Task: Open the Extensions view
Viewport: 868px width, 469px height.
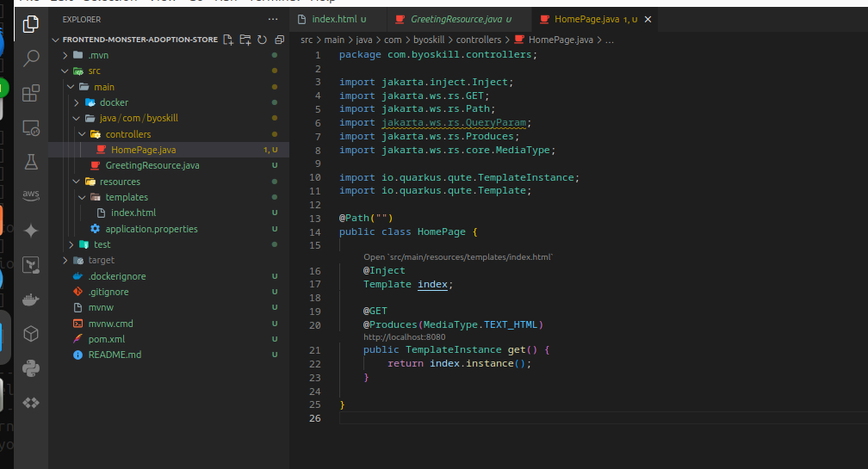Action: point(31,93)
